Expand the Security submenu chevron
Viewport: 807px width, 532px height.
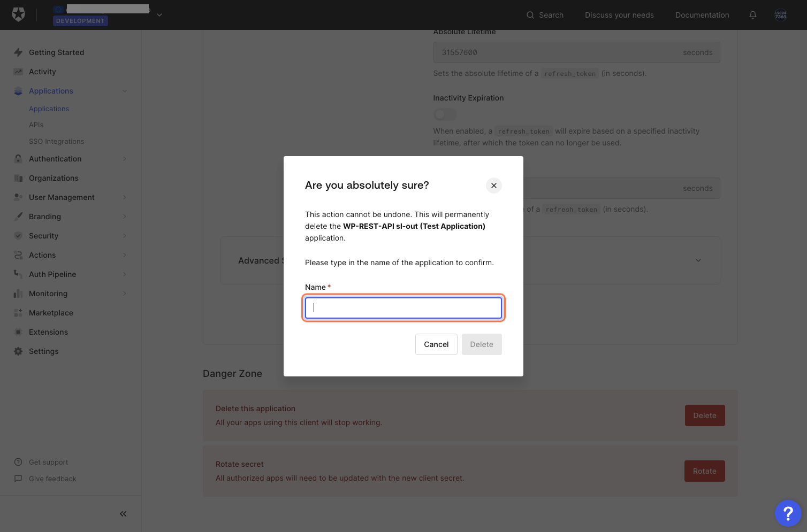(x=125, y=236)
